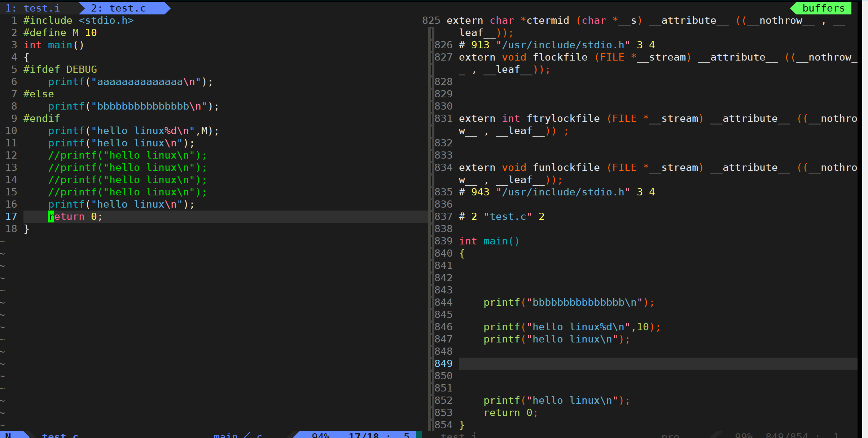Click the # 2 "test.c" 2 line marker
This screenshot has width=868, height=438.
501,217
